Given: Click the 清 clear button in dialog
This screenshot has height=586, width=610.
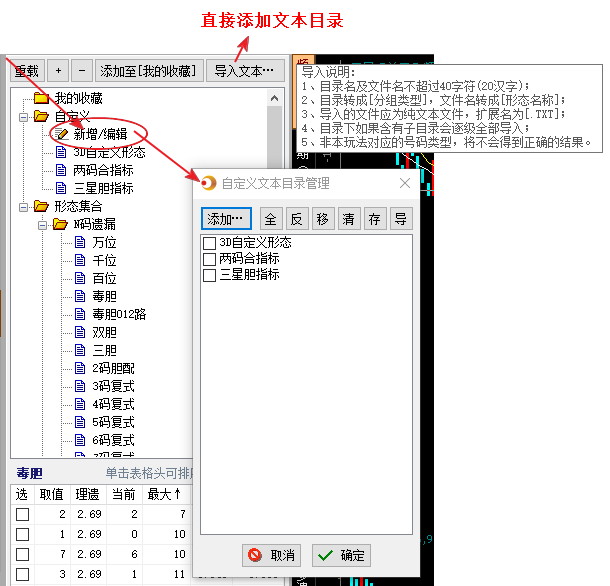Looking at the screenshot, I should pos(348,218).
